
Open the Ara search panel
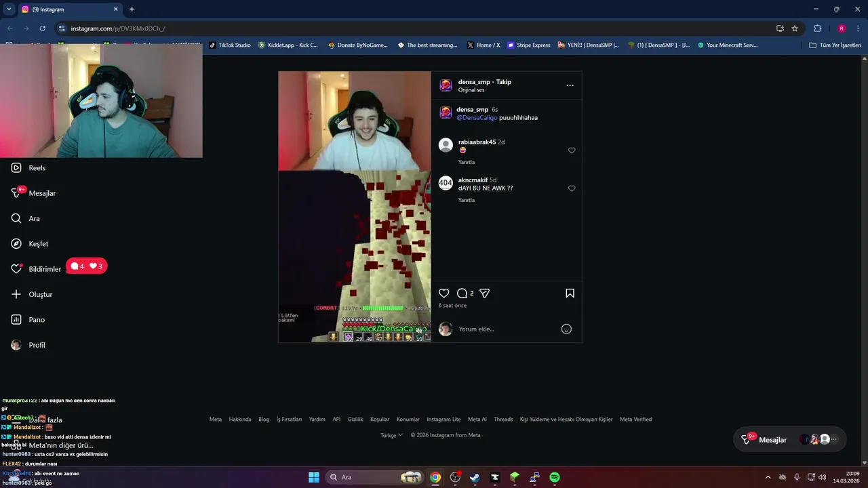click(x=26, y=218)
